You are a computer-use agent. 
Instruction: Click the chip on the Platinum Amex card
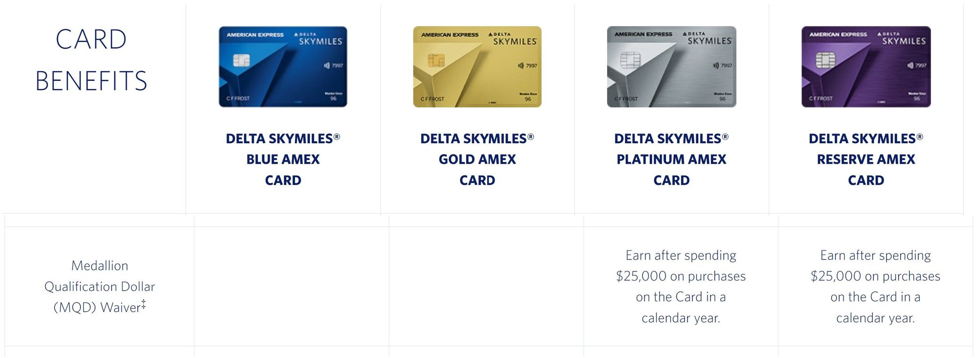click(630, 60)
